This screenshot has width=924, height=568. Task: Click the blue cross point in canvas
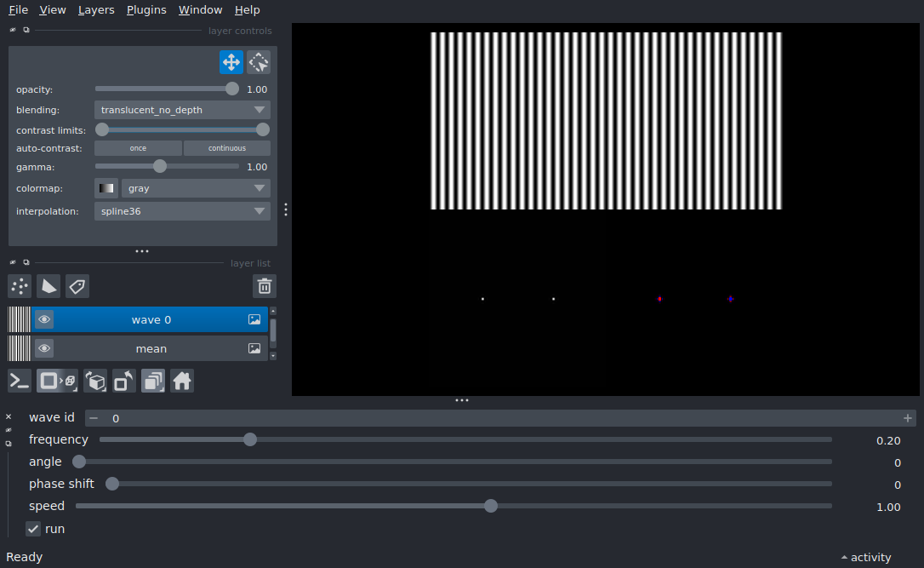(x=730, y=299)
